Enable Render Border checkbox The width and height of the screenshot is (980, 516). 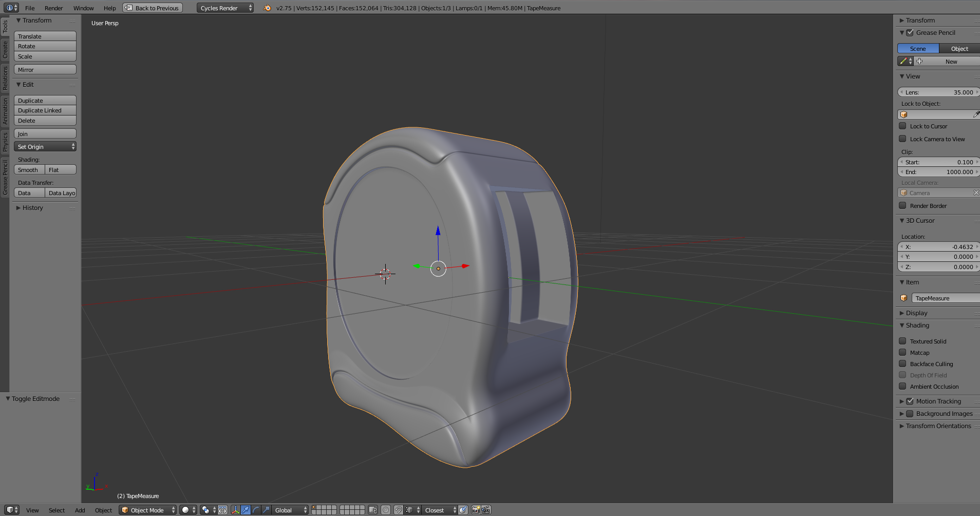click(902, 205)
